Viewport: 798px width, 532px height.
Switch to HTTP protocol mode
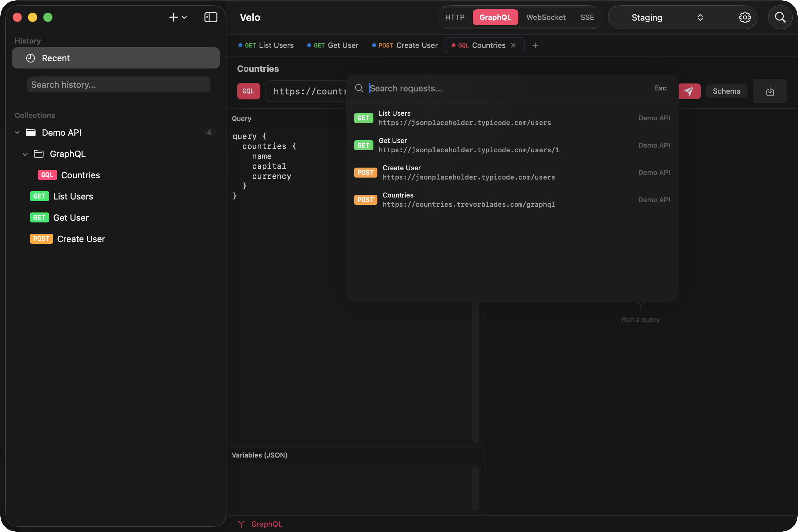[x=455, y=17]
